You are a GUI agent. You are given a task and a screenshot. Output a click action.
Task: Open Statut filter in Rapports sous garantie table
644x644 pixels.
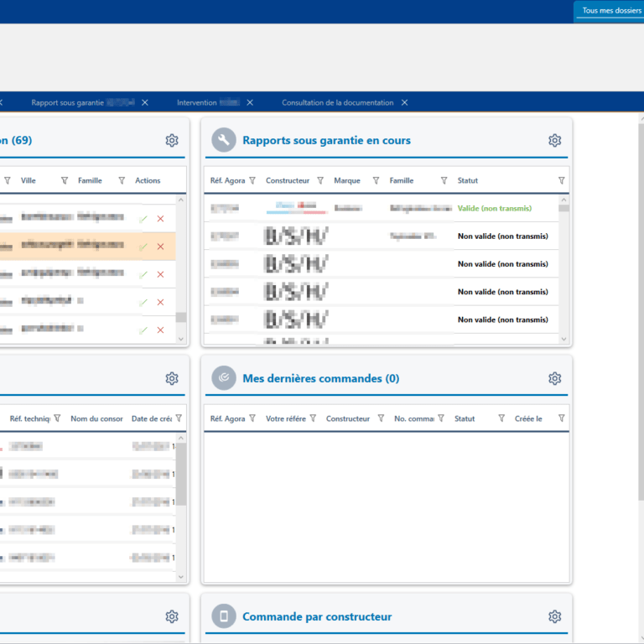click(562, 180)
